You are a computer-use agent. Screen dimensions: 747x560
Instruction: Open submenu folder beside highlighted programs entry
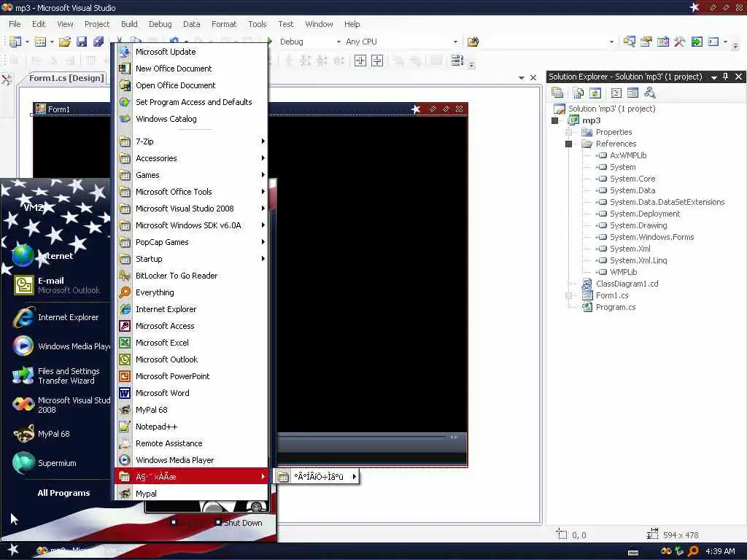pos(317,477)
